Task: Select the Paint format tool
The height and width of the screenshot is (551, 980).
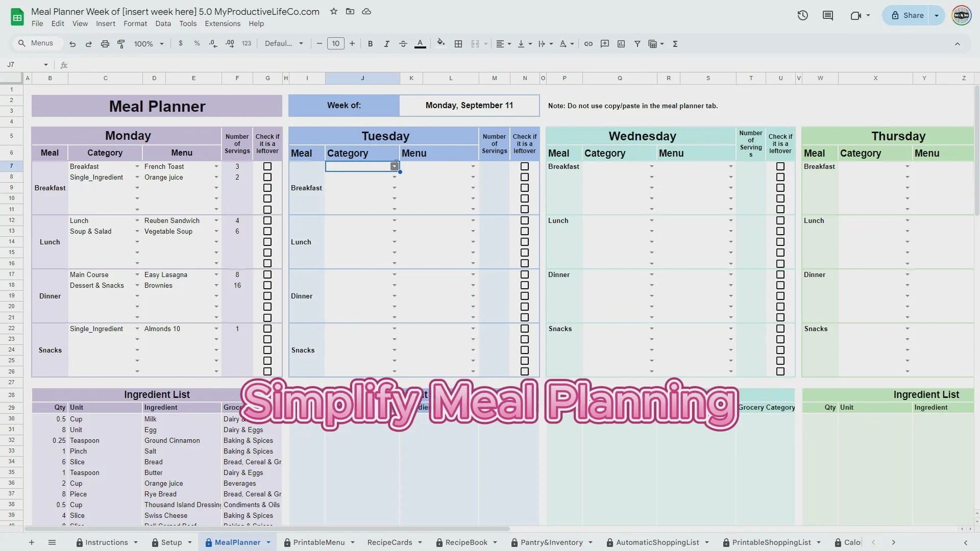Action: click(121, 44)
